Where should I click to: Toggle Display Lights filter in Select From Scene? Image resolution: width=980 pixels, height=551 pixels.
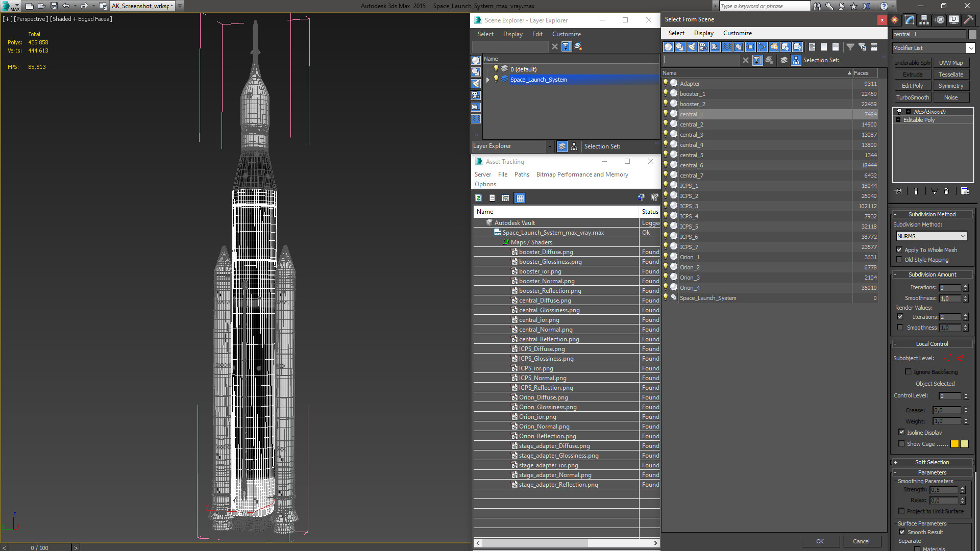(x=692, y=47)
